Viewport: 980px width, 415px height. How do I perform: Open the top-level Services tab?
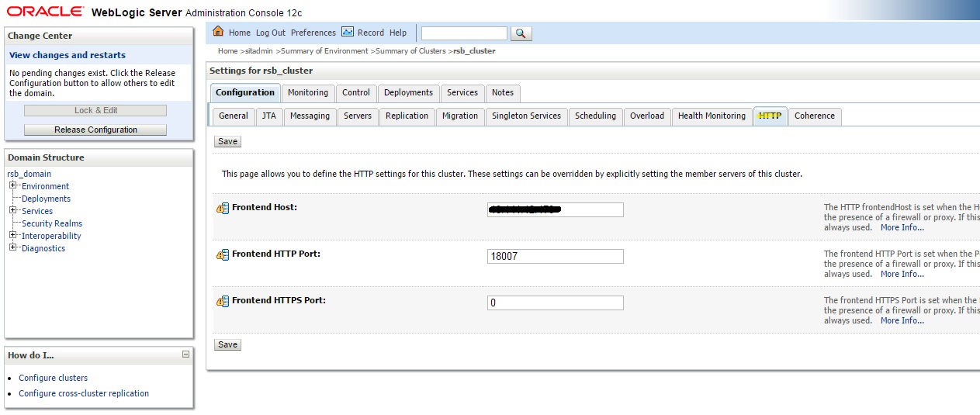click(x=462, y=92)
